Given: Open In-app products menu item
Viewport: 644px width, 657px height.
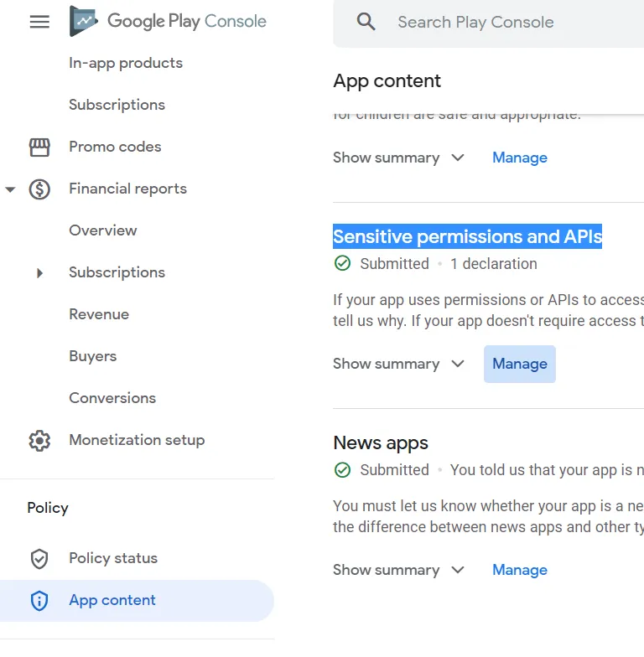Looking at the screenshot, I should (x=126, y=63).
